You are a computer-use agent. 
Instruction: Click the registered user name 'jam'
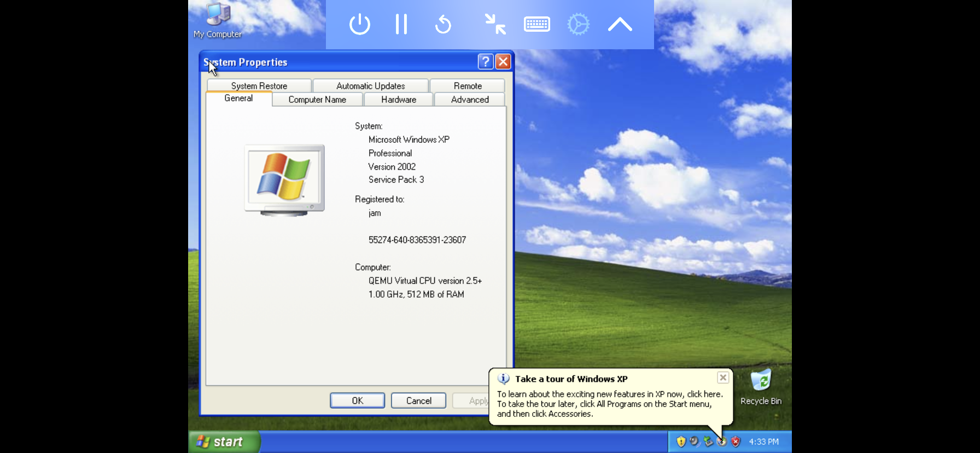pyautogui.click(x=375, y=213)
